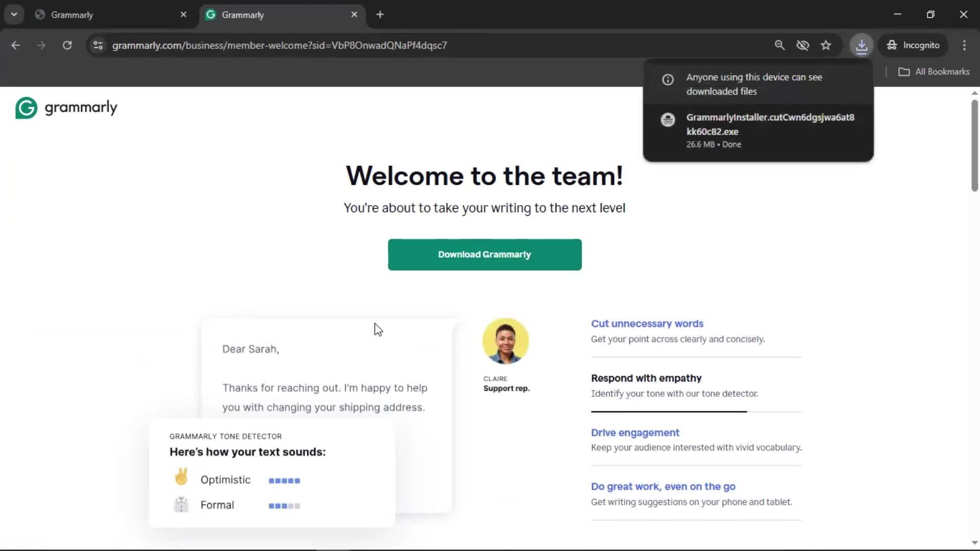The height and width of the screenshot is (551, 980).
Task: Click the reload page icon
Action: tap(67, 45)
